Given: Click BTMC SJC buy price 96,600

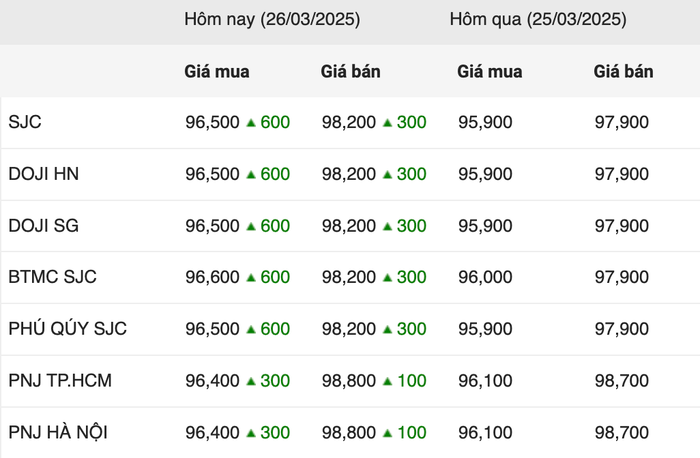Looking at the screenshot, I should point(212,277).
